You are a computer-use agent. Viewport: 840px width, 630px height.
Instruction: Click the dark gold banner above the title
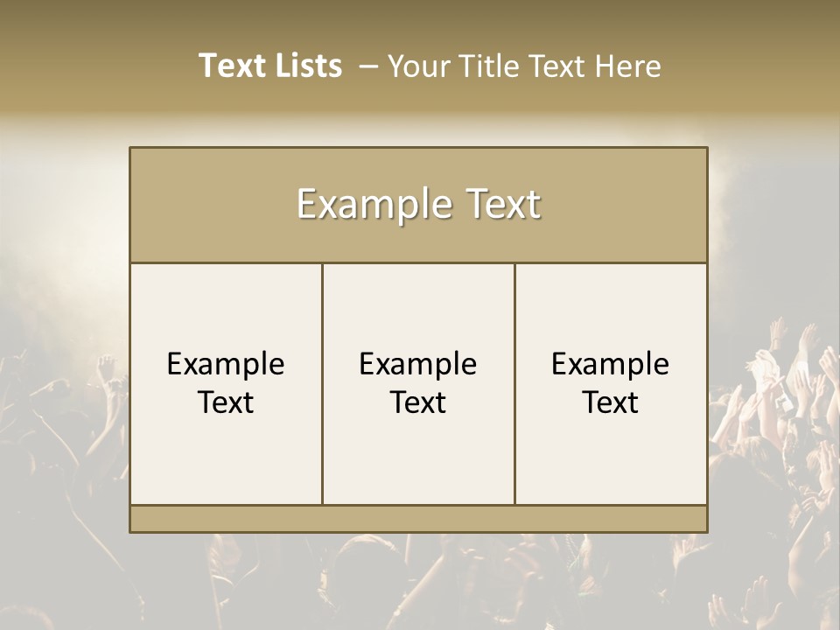pyautogui.click(x=420, y=19)
